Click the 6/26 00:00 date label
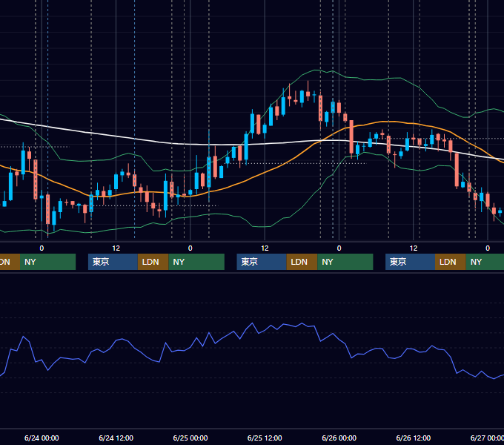This screenshot has height=445, width=504. click(339, 438)
